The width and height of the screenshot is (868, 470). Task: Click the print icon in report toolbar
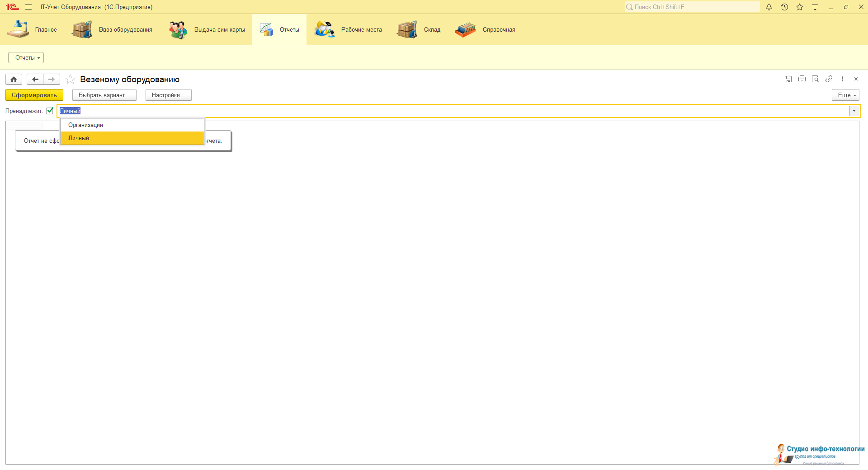tap(802, 79)
